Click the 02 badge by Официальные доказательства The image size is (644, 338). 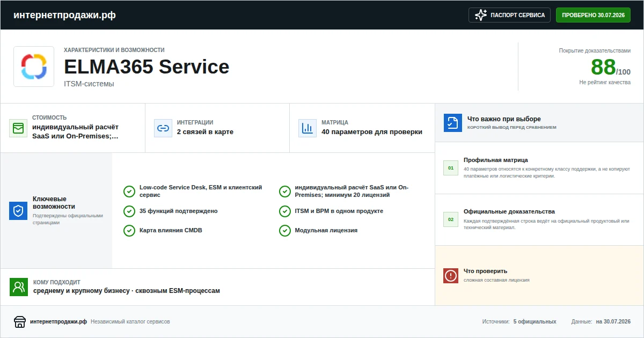click(x=451, y=219)
